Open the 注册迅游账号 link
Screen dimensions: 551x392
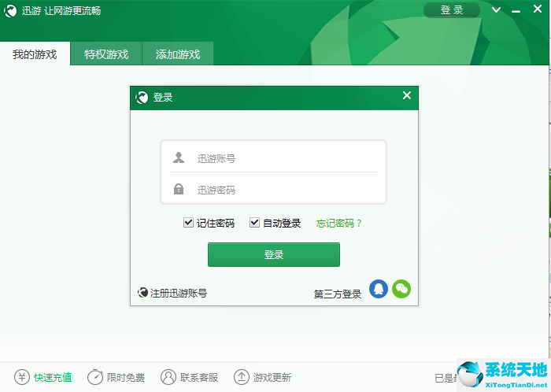[x=179, y=293]
